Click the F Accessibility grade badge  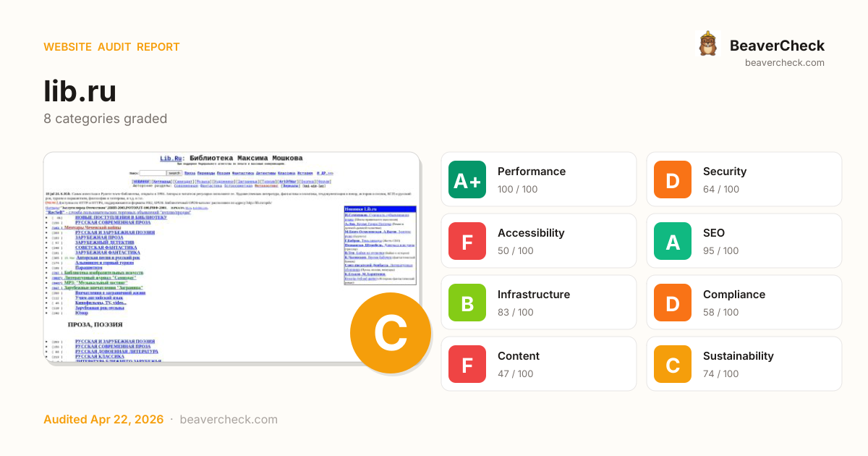[x=467, y=241]
